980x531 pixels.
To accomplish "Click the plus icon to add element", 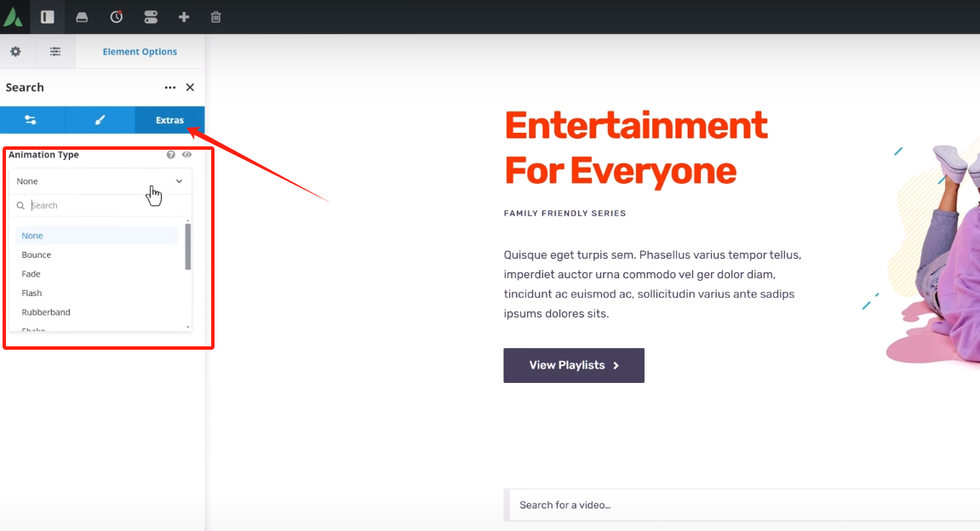I will tap(184, 17).
